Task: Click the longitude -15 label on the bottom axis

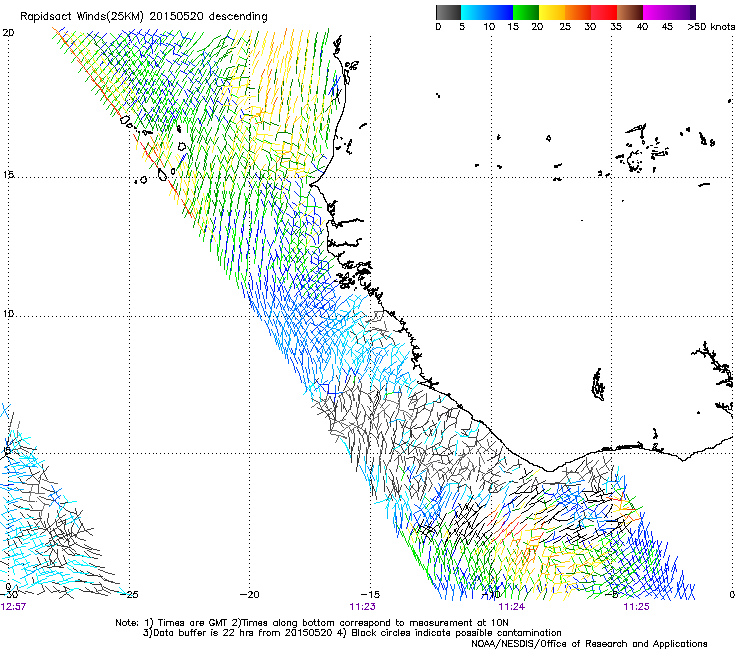Action: coord(370,595)
